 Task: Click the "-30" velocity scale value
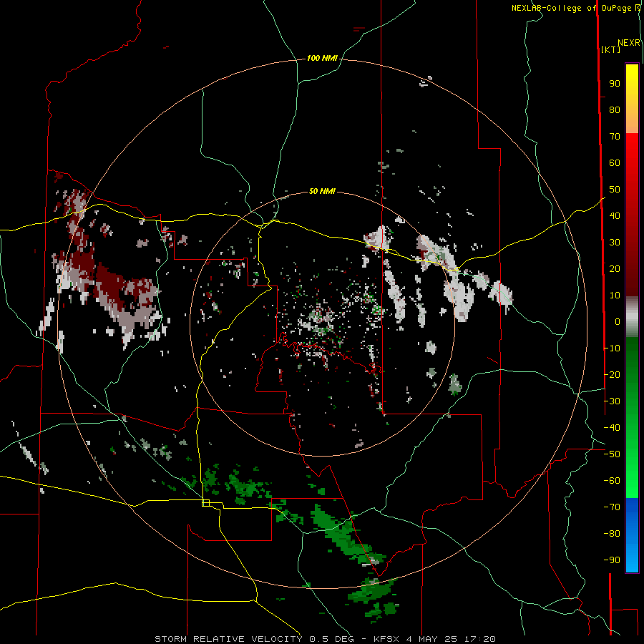[x=612, y=401]
